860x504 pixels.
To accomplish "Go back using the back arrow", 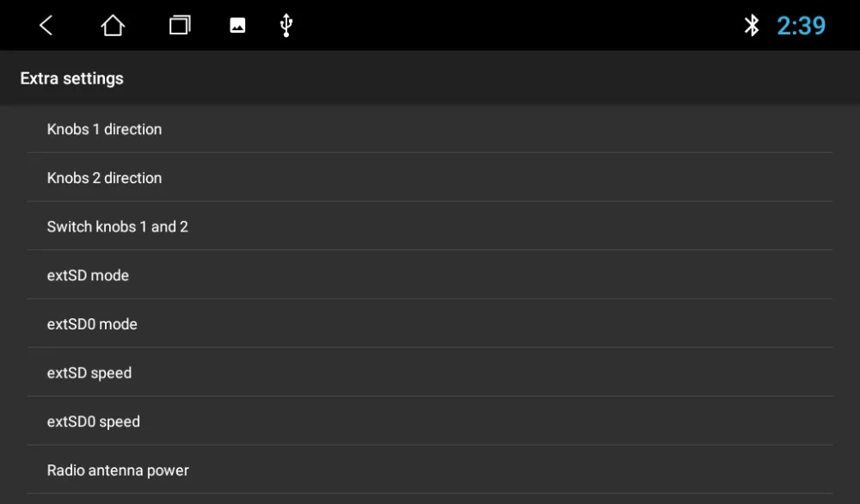I will pos(46,25).
